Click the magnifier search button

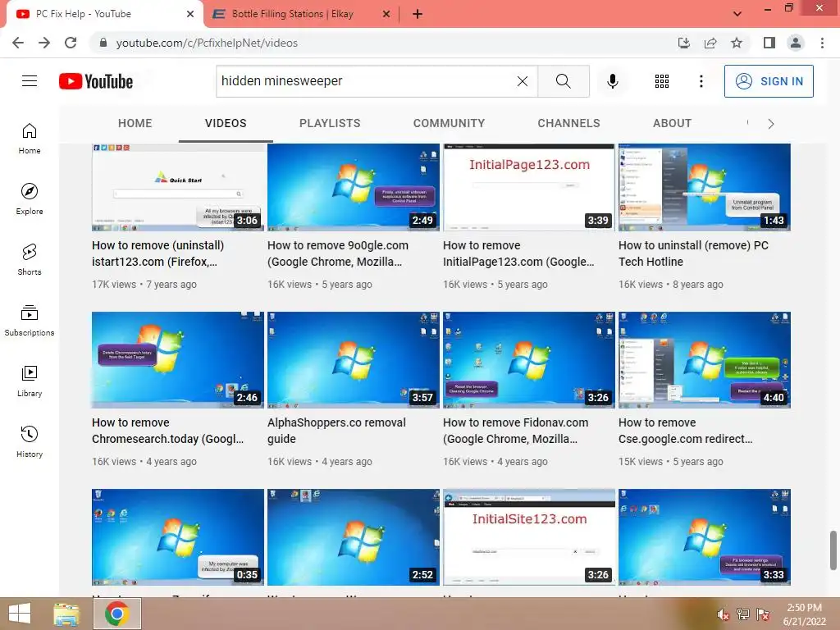(x=563, y=81)
